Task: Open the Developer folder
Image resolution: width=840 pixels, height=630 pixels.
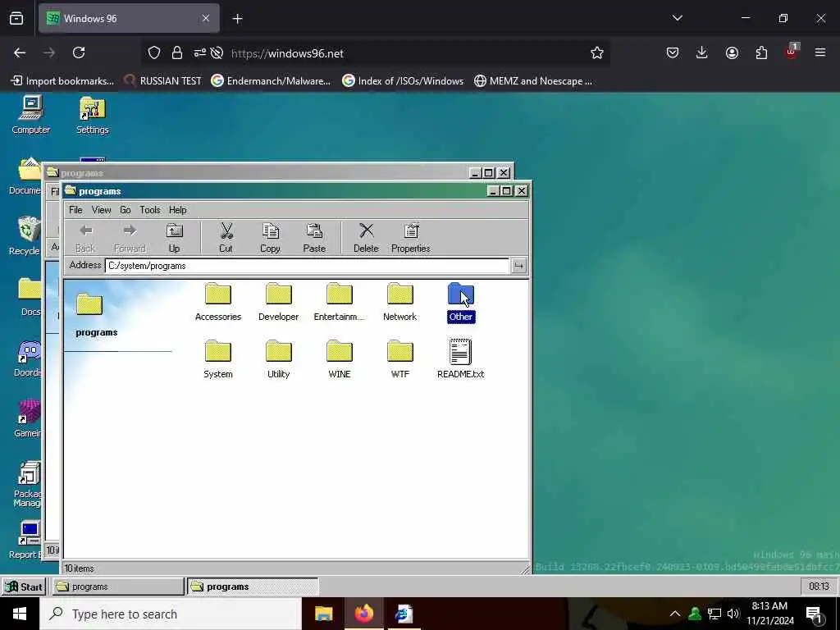Action: 279,302
